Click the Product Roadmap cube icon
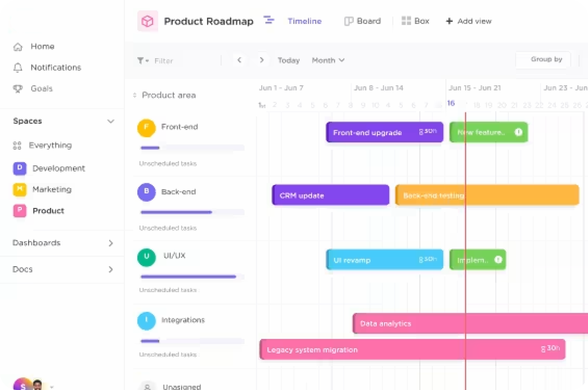Image resolution: width=588 pixels, height=390 pixels. tap(148, 21)
